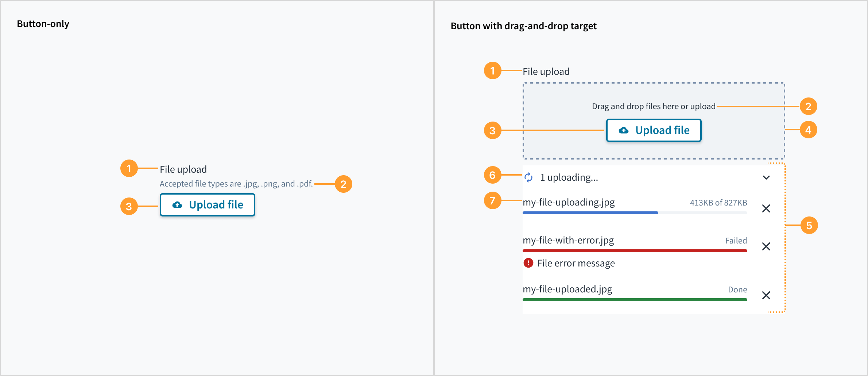Cancel upload of my-file-uploading.jpg

(x=766, y=208)
